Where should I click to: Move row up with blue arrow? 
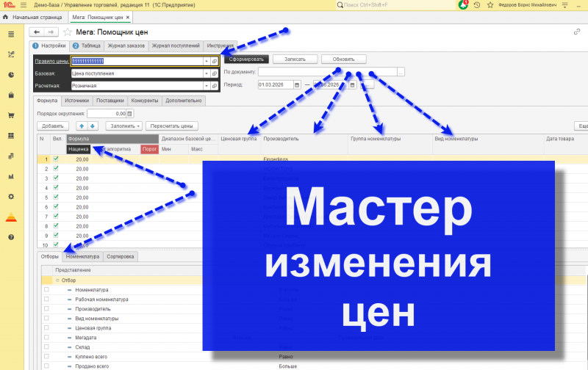pos(82,126)
